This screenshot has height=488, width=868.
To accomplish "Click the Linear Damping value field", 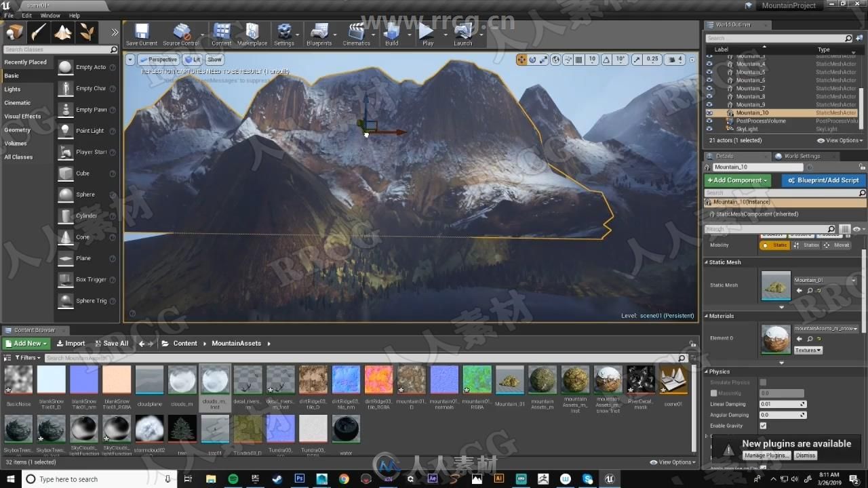I will click(783, 404).
